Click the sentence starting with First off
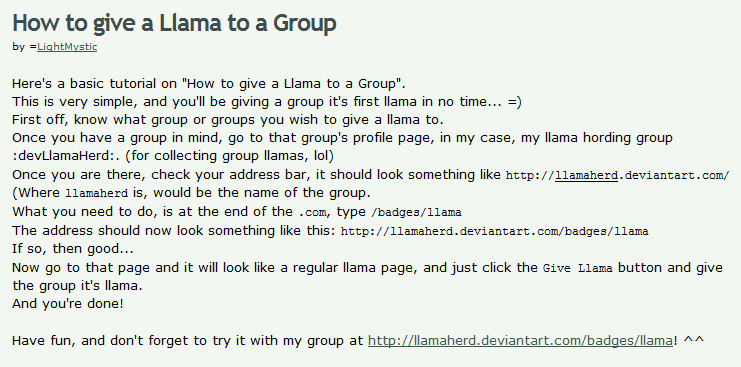This screenshot has width=741, height=367. [x=227, y=119]
